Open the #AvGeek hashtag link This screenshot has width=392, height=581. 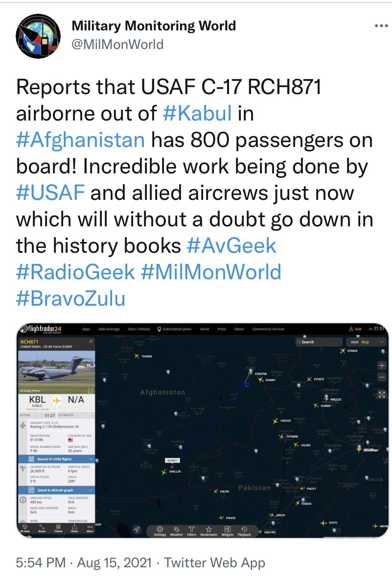pos(231,246)
